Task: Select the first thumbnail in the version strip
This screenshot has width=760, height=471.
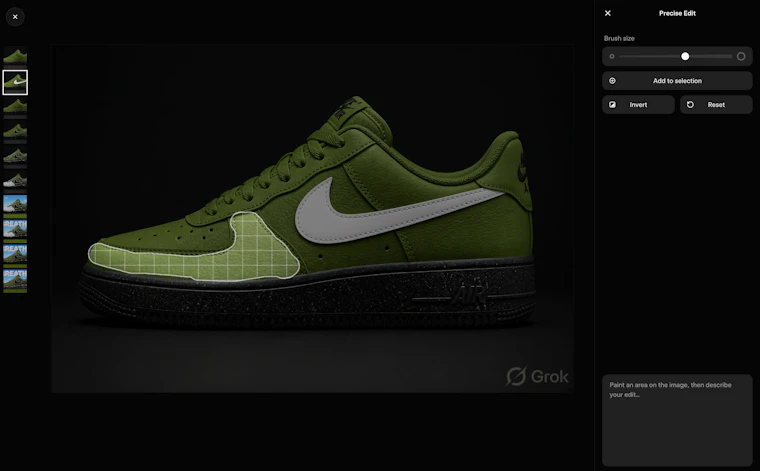Action: 15,56
